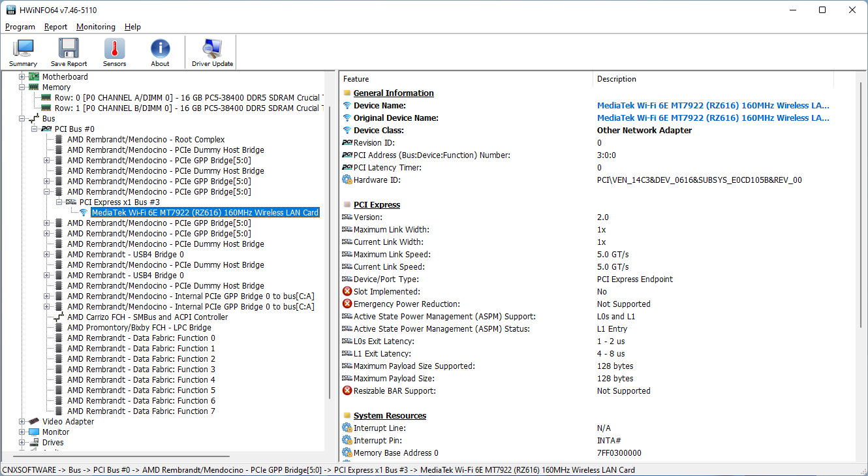Click the About info icon
This screenshot has height=476, width=868.
[160, 49]
